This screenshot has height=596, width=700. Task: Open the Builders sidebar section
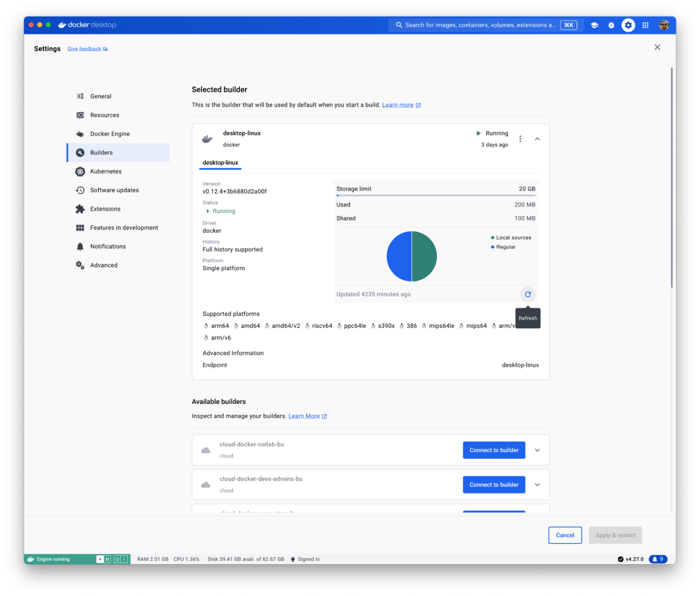tap(101, 152)
